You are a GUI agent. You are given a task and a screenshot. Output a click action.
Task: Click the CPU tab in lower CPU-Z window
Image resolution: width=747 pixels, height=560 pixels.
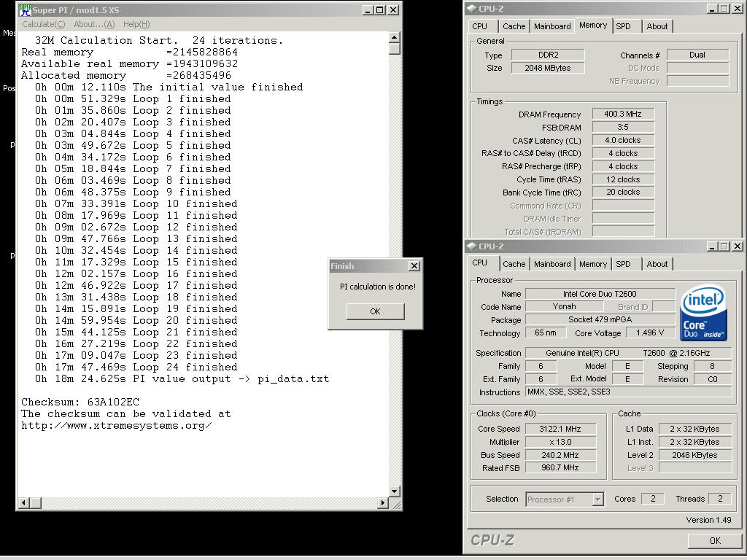(480, 262)
